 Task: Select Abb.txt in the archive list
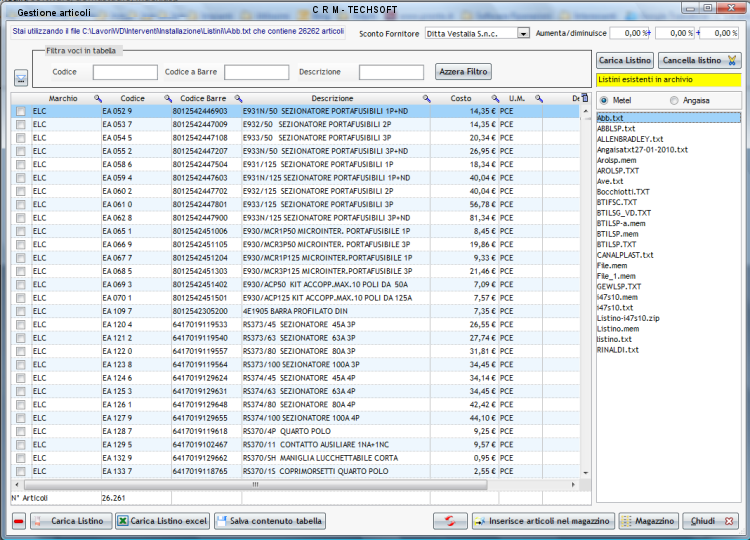(x=668, y=118)
